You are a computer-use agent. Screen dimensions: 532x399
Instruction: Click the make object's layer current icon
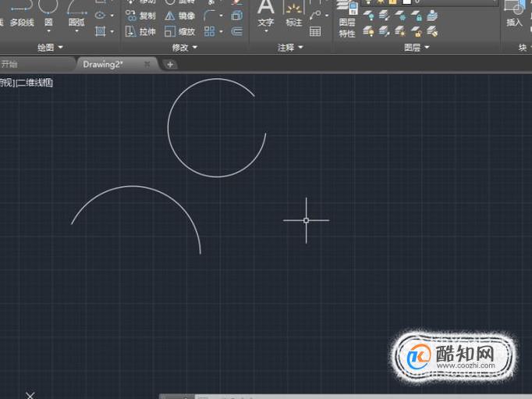pyautogui.click(x=432, y=16)
